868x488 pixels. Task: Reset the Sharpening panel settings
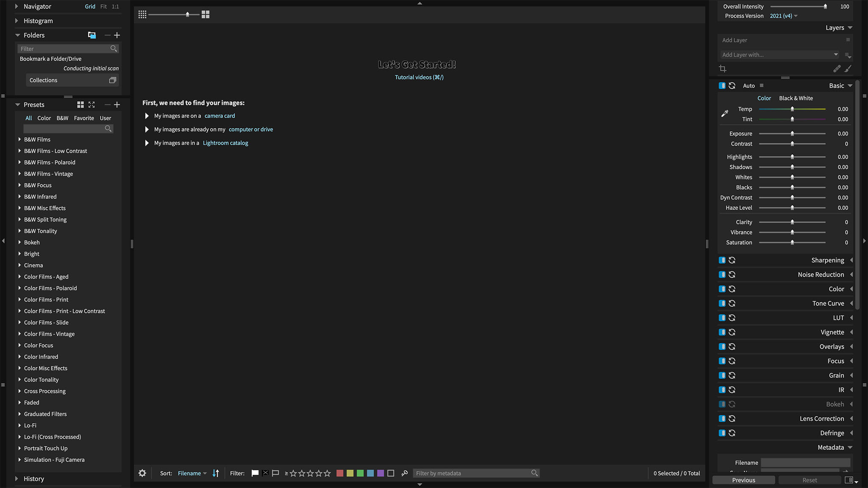click(x=732, y=260)
